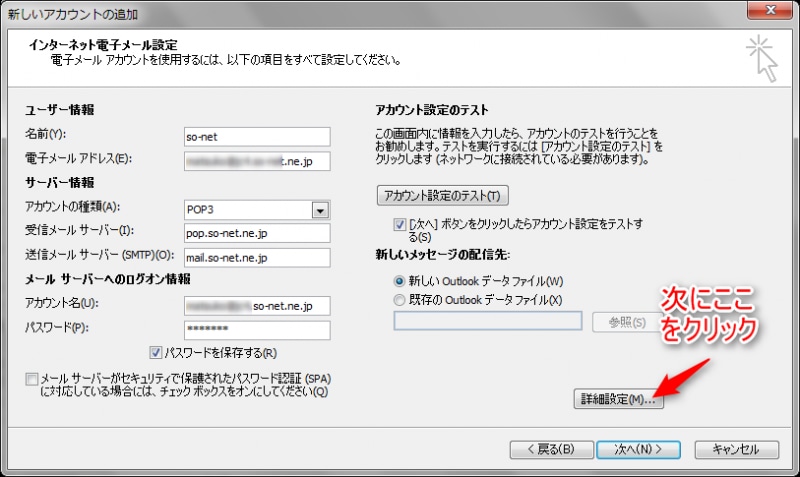Image resolution: width=800 pixels, height=477 pixels.
Task: Click the existing data file path field
Action: [x=488, y=321]
